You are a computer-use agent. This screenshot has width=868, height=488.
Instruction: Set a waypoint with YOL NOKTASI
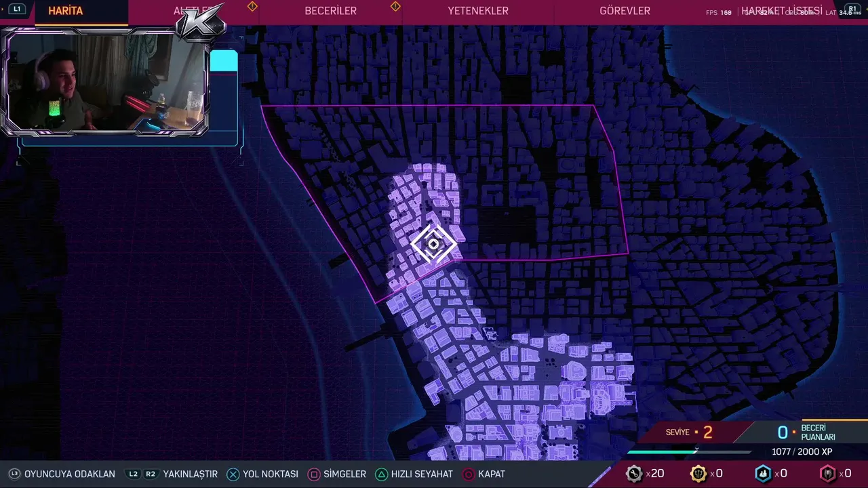(271, 474)
